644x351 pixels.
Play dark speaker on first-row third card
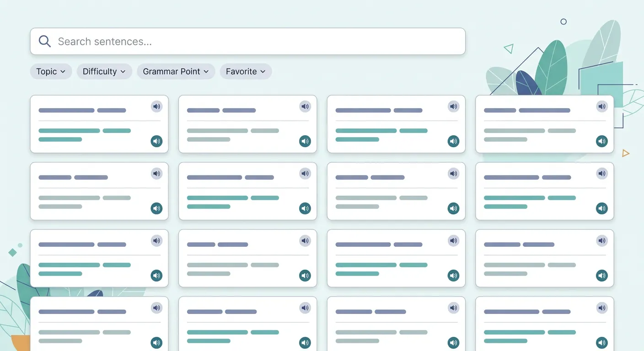(x=453, y=141)
